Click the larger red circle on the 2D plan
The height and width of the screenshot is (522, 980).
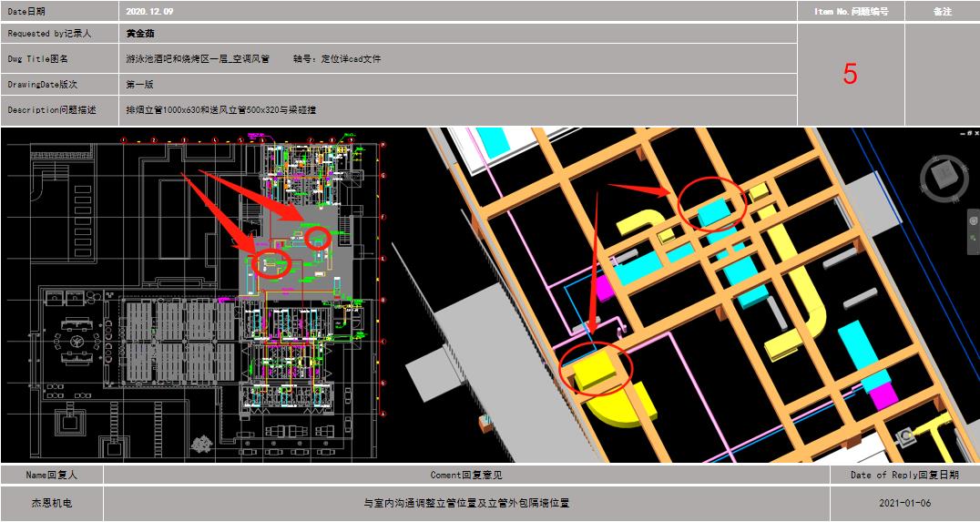272,264
